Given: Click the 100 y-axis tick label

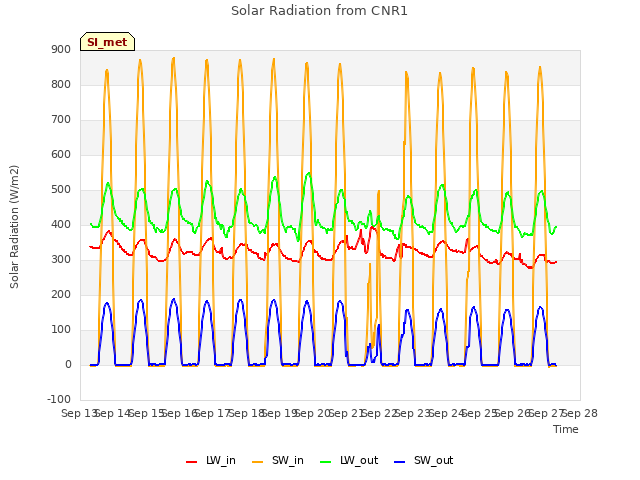Looking at the screenshot, I should click(61, 330).
